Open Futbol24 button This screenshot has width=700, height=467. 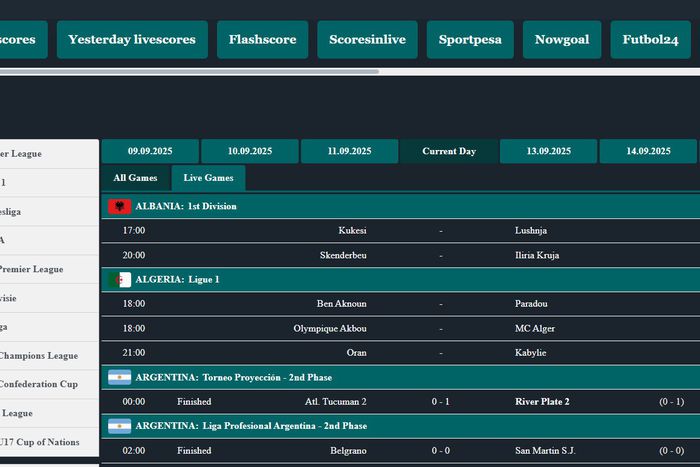pyautogui.click(x=650, y=40)
